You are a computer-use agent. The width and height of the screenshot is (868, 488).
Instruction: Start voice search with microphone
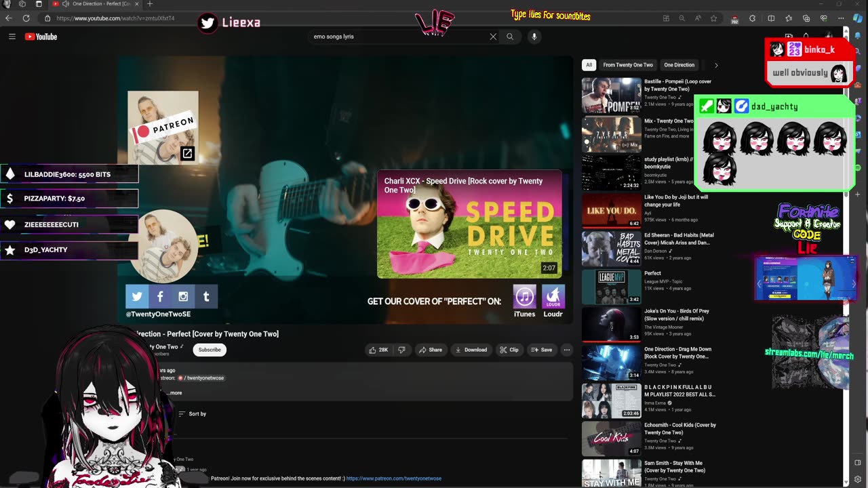coord(534,37)
